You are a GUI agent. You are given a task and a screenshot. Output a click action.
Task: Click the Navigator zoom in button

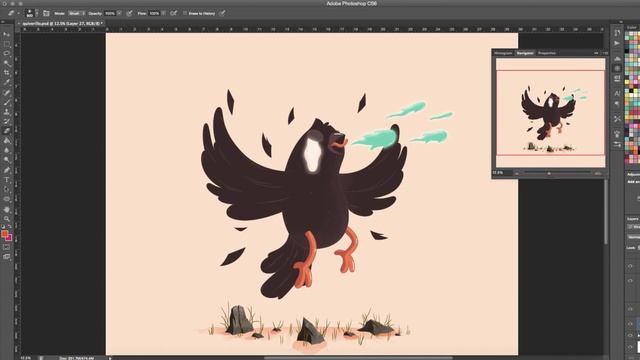[x=598, y=173]
